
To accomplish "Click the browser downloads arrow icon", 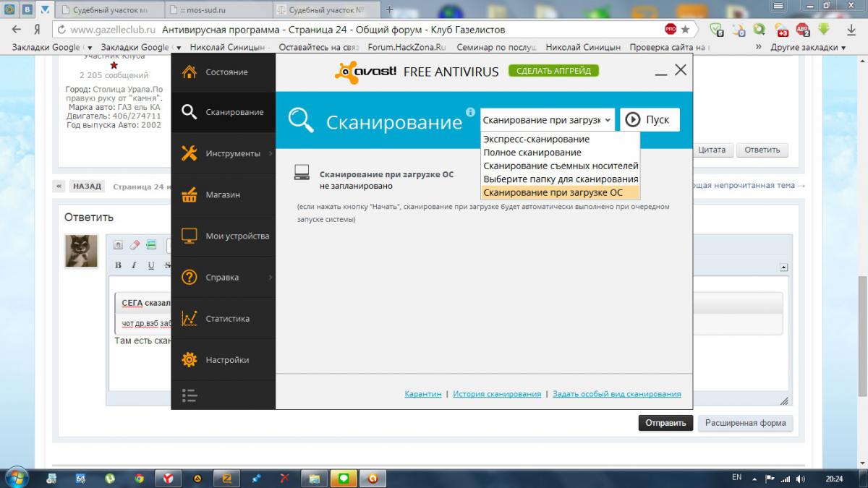I will [851, 30].
